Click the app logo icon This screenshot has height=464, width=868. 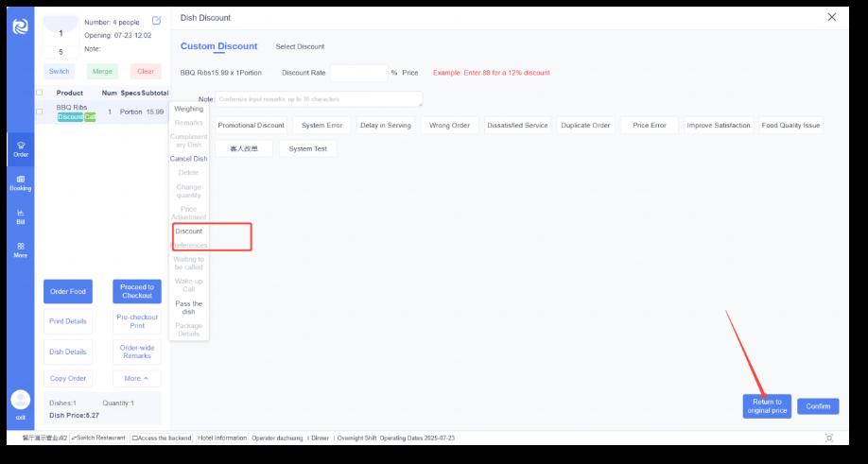click(x=20, y=27)
